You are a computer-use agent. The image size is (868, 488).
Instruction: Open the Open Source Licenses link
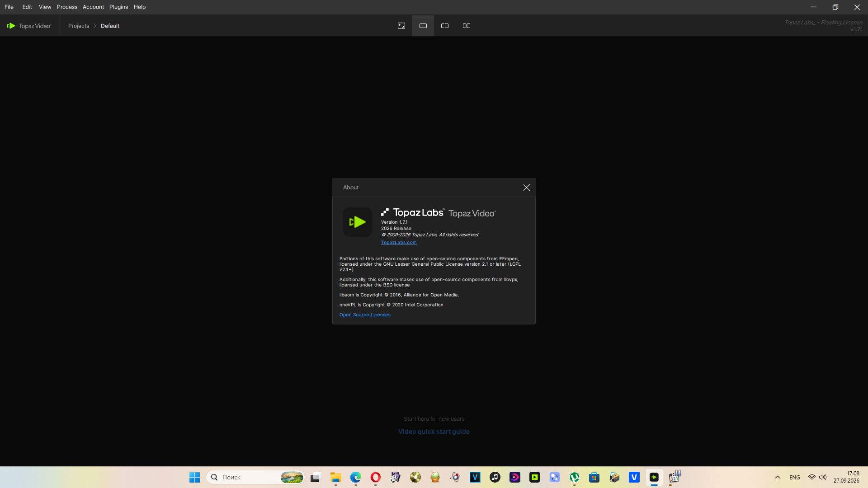(365, 315)
